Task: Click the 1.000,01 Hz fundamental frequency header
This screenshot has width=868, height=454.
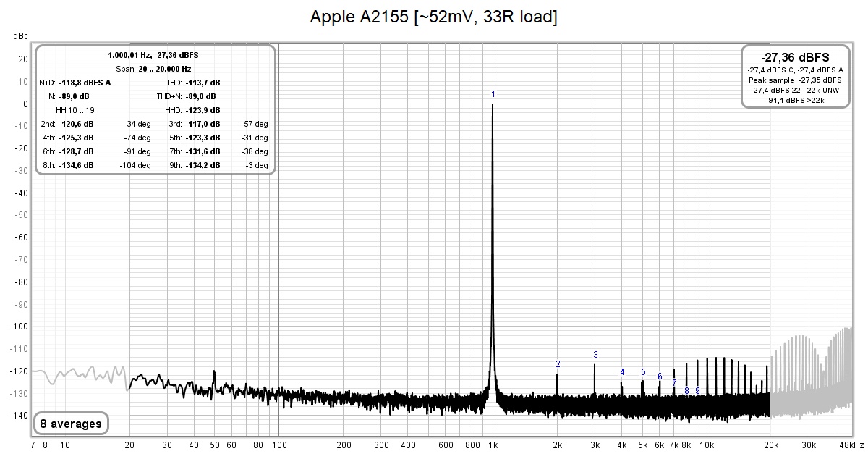Action: coord(155,55)
